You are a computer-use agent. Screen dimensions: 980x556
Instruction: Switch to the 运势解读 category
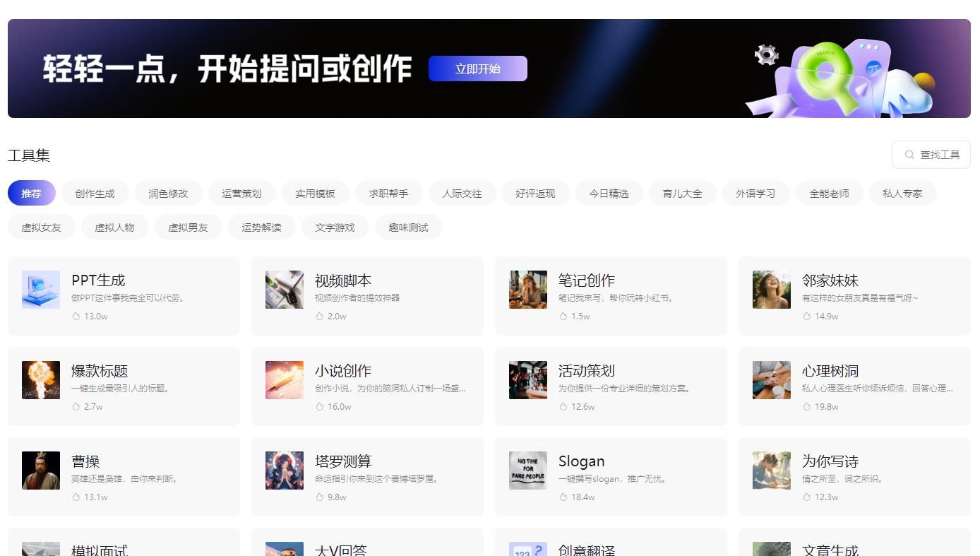262,227
